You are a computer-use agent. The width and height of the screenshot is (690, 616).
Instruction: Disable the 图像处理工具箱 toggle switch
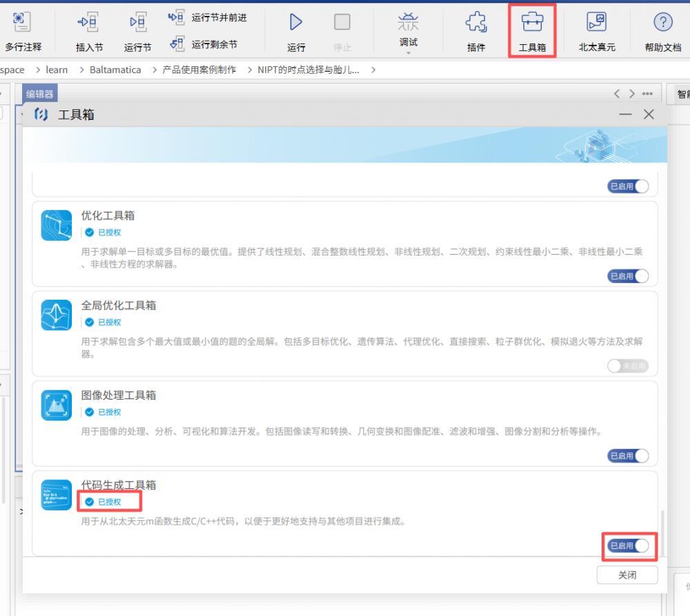coord(628,456)
